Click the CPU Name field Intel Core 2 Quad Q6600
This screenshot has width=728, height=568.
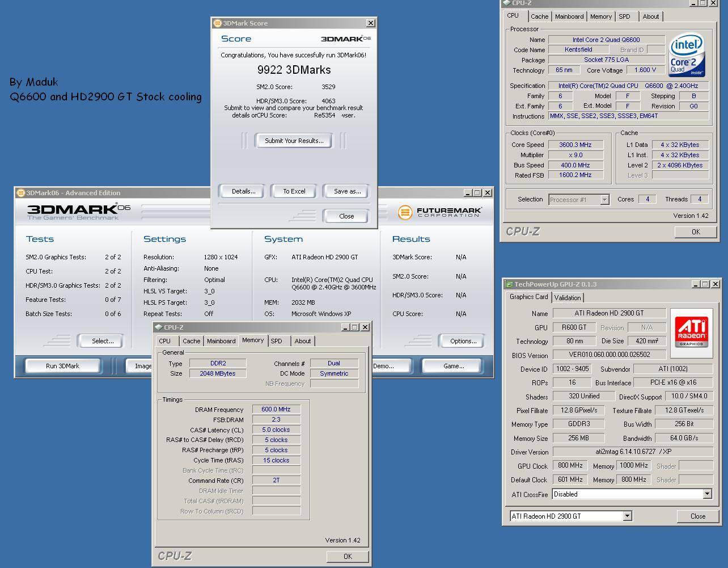tap(606, 40)
